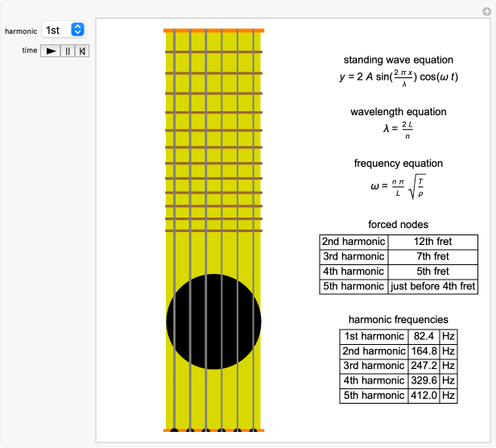Screen dimensions: 496x448
Task: Click the 'forced nodes' table title
Action: 398,225
